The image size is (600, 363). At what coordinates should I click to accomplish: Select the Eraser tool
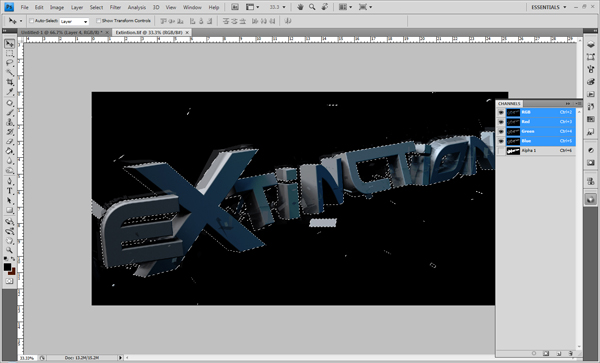(10, 142)
